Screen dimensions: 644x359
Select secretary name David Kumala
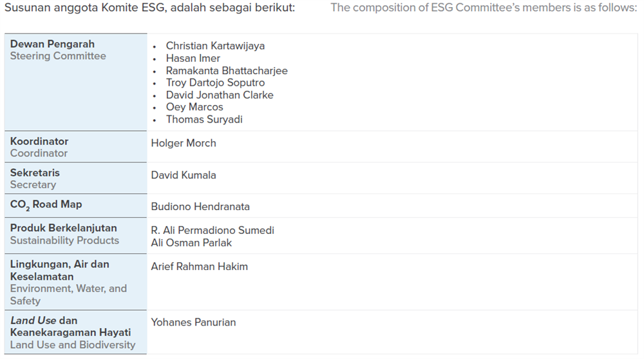click(184, 175)
